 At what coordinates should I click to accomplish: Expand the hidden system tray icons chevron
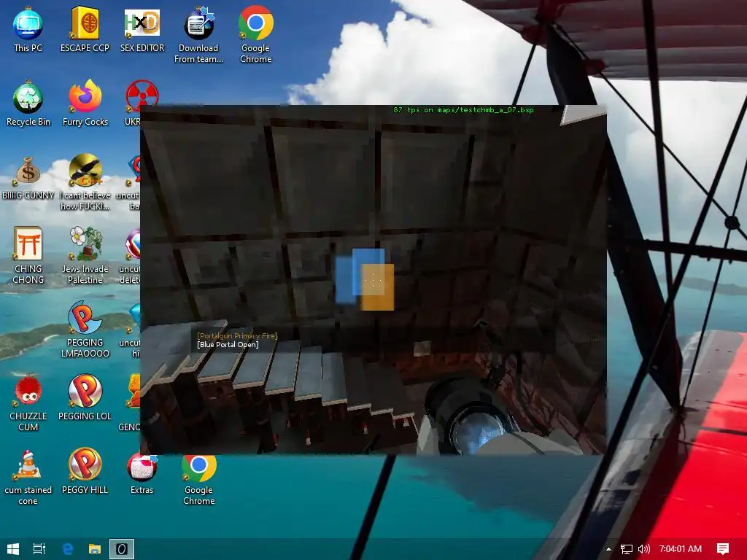pyautogui.click(x=608, y=549)
